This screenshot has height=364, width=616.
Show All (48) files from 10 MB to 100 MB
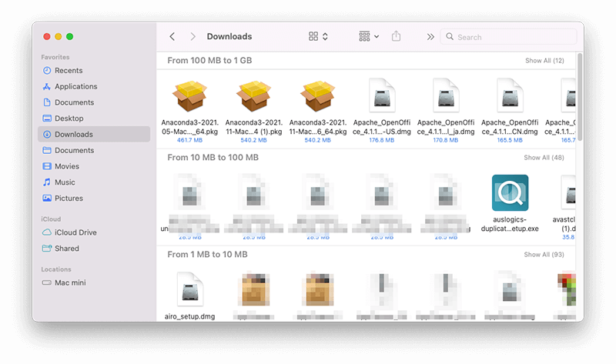tap(544, 158)
